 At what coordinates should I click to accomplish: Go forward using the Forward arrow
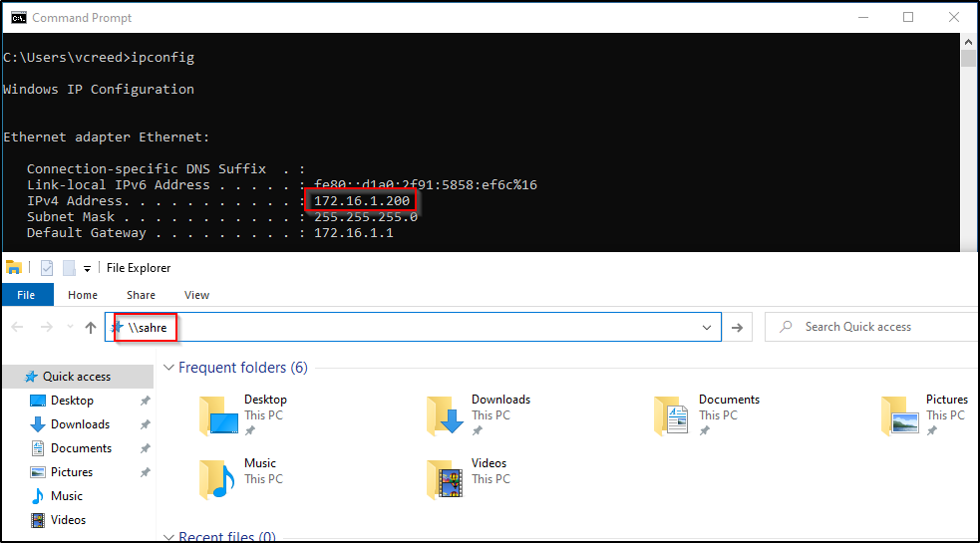coord(46,327)
